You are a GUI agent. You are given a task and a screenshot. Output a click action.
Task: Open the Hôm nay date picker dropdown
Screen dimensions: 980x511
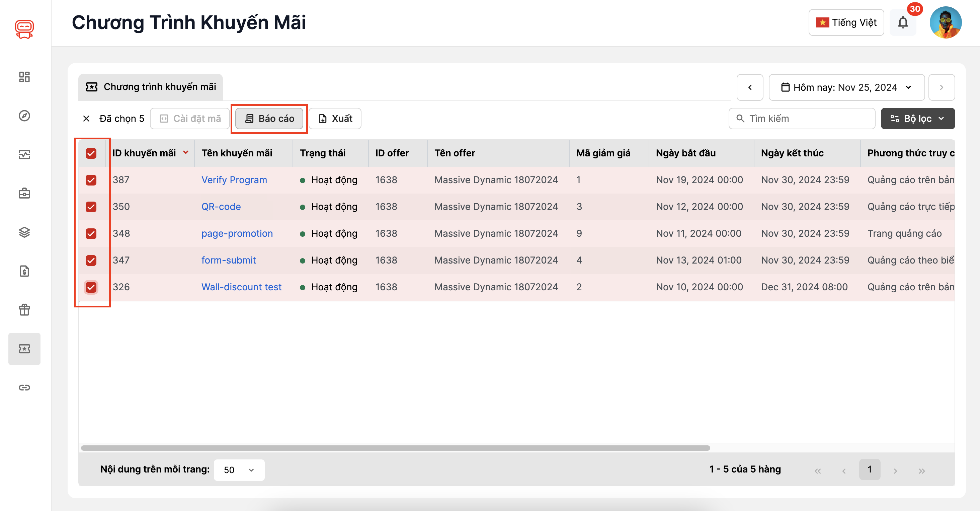[846, 87]
